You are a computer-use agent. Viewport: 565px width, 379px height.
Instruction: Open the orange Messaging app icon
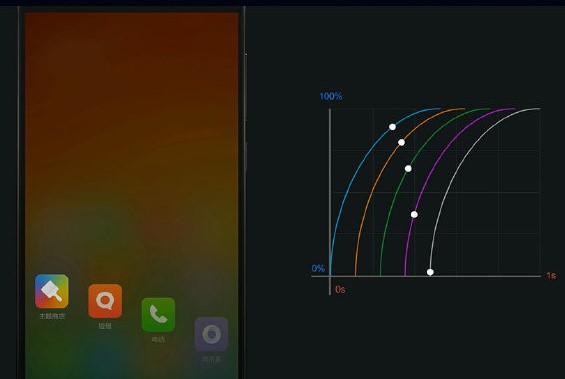pos(105,301)
